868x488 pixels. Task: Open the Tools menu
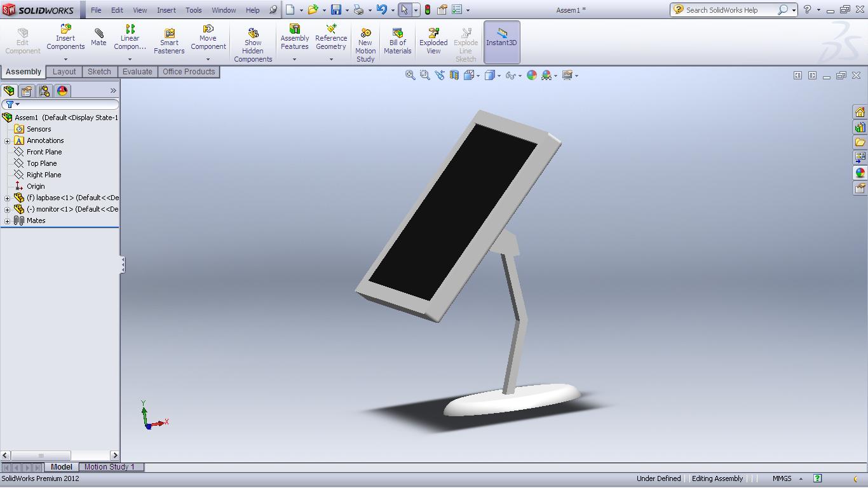click(194, 10)
